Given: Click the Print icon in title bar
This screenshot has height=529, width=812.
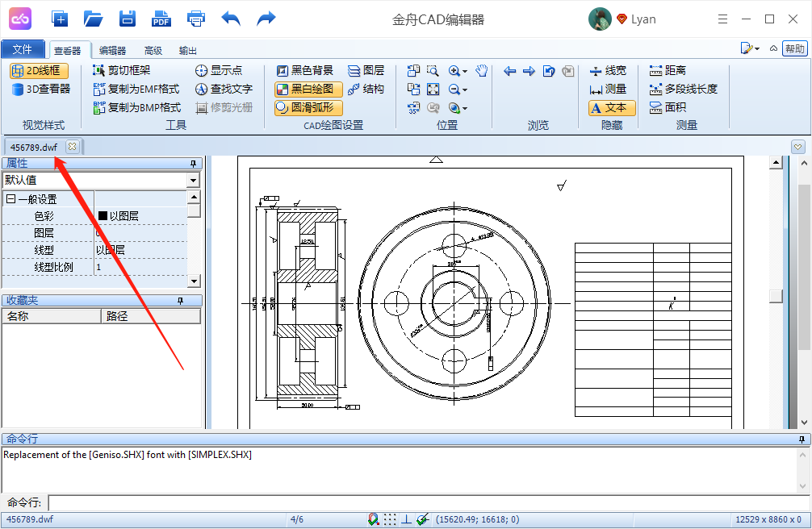Looking at the screenshot, I should coord(196,18).
